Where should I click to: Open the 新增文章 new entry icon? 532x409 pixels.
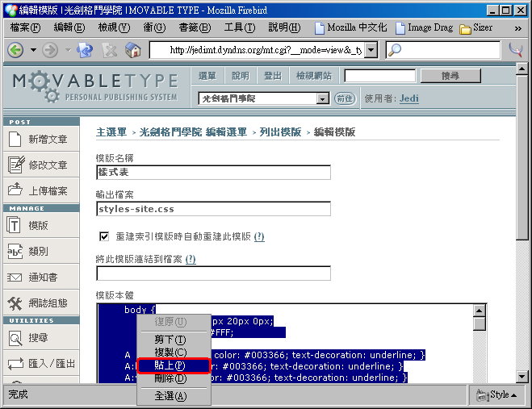15,139
